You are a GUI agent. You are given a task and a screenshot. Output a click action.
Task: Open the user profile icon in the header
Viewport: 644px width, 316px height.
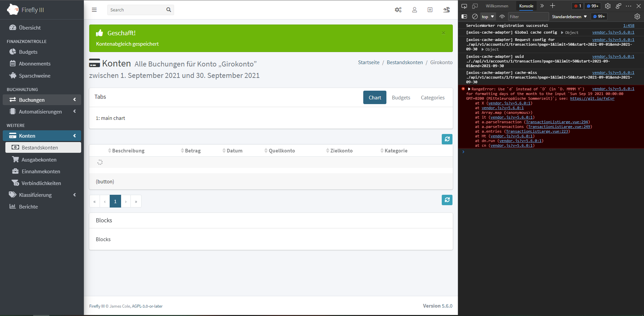tap(414, 10)
